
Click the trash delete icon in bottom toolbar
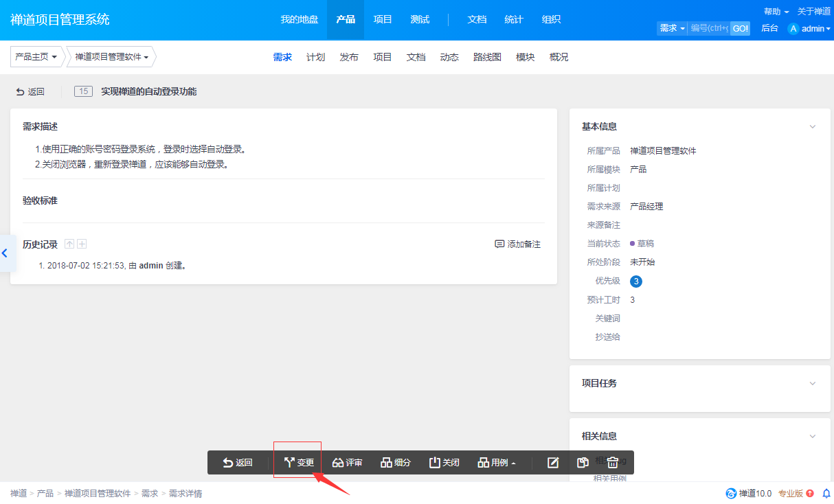click(x=613, y=463)
